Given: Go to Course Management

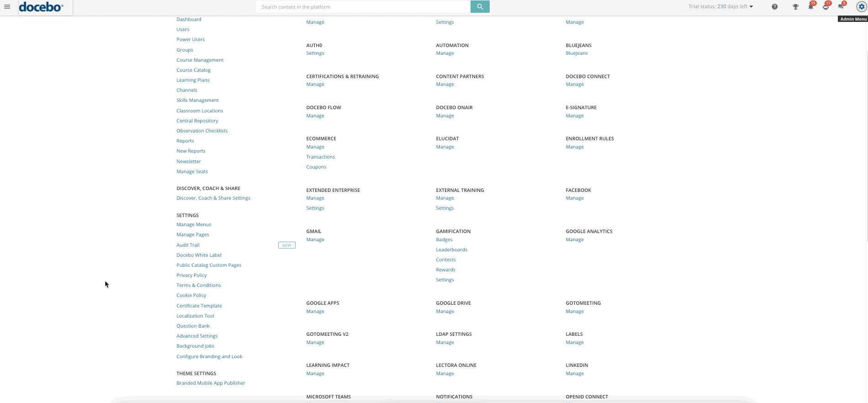Looking at the screenshot, I should click(200, 60).
